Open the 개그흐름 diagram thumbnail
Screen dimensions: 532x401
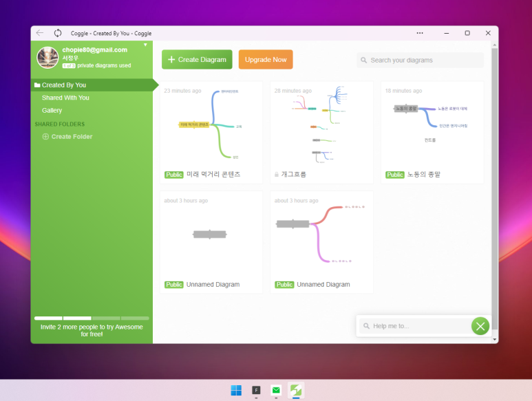tap(321, 133)
